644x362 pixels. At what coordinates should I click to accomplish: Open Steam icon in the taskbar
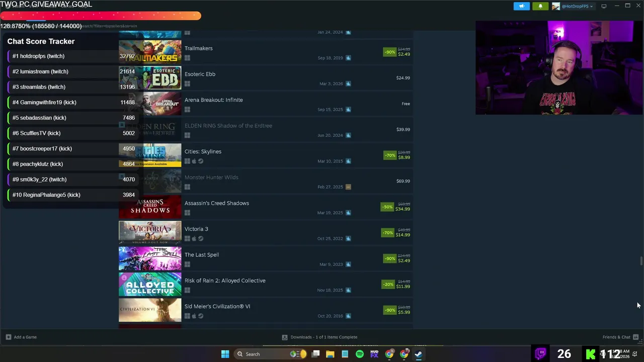419,354
